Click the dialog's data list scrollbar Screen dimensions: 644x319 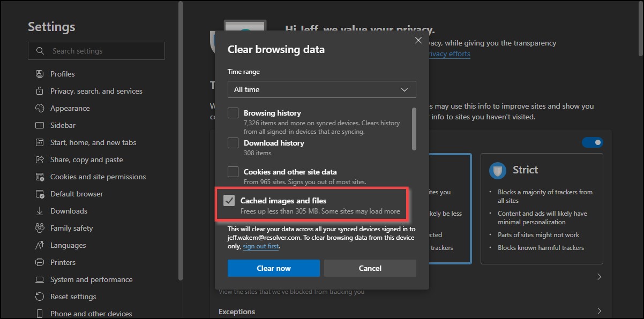click(414, 128)
